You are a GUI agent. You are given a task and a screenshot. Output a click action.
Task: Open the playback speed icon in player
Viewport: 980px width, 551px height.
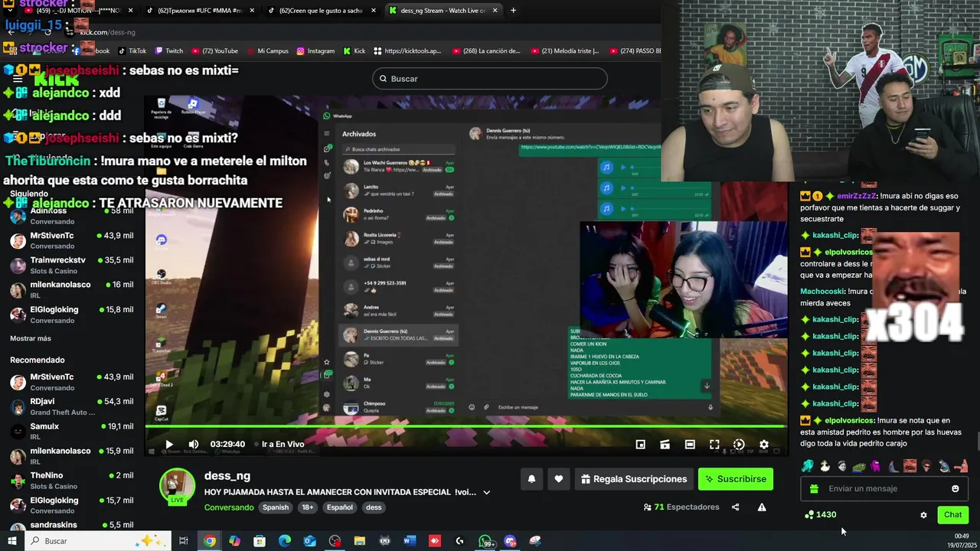point(739,444)
